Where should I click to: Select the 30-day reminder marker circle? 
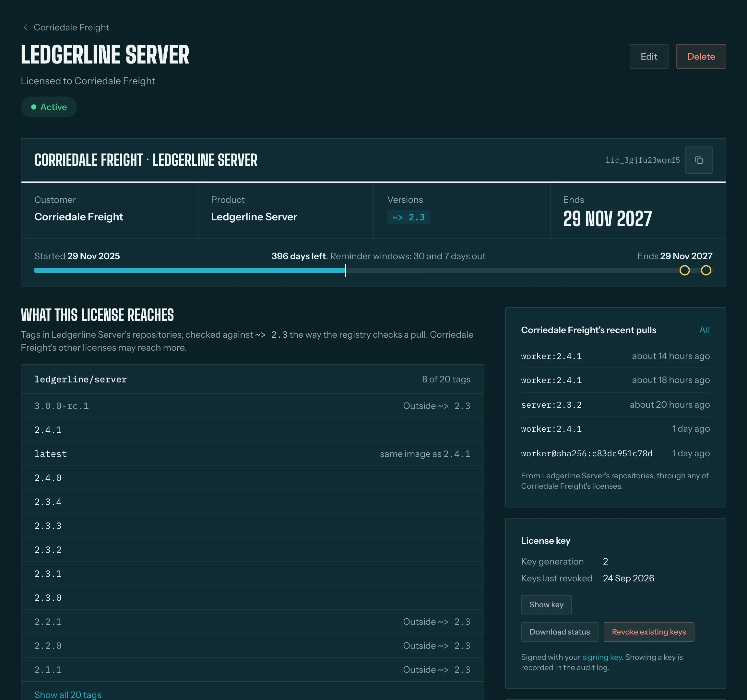[x=685, y=270]
